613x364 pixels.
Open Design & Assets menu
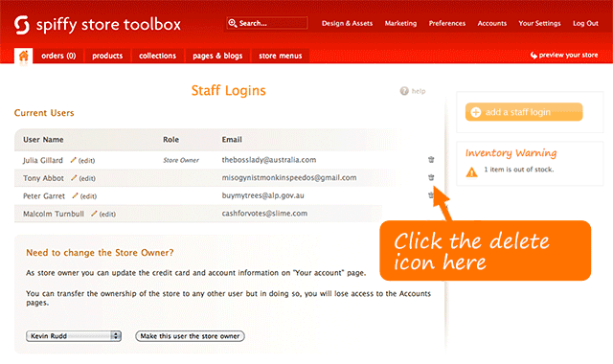(347, 23)
